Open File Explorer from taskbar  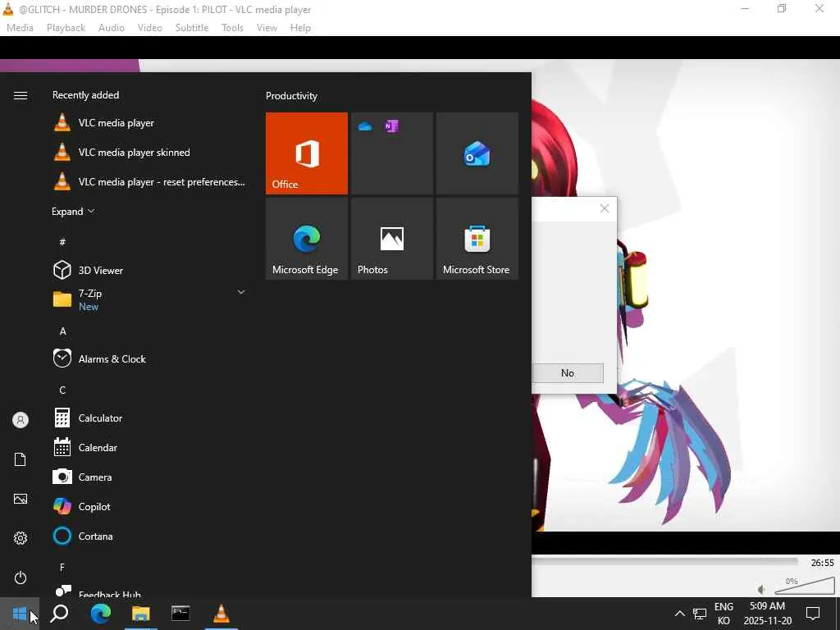tap(141, 614)
